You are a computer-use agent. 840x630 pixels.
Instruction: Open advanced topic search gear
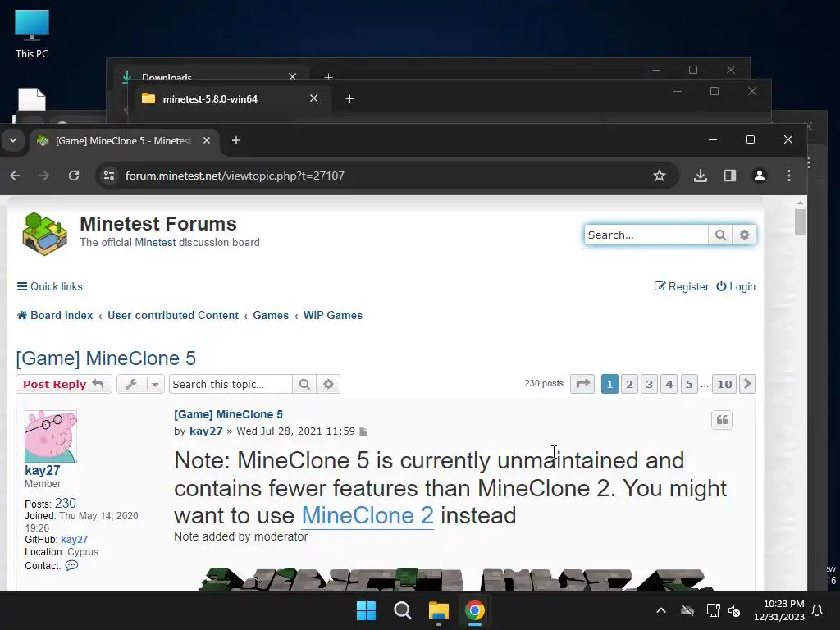point(328,384)
